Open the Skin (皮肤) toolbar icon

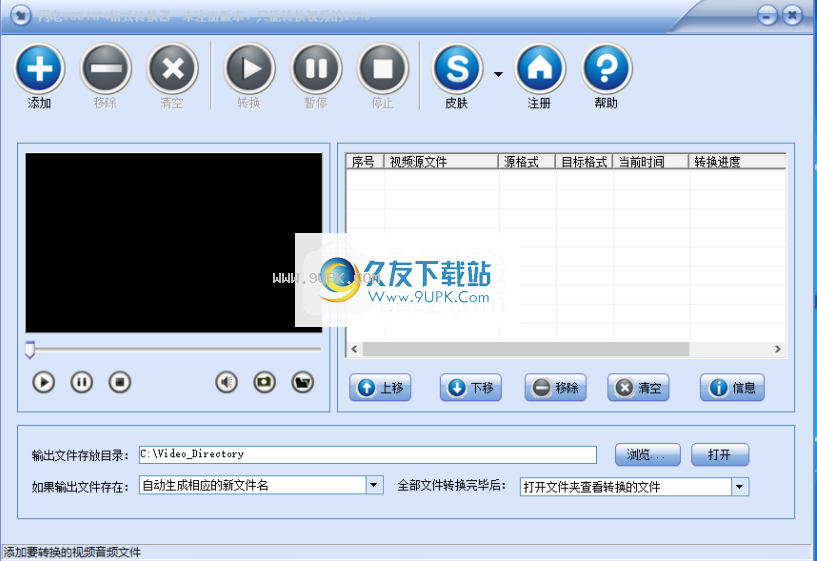457,69
